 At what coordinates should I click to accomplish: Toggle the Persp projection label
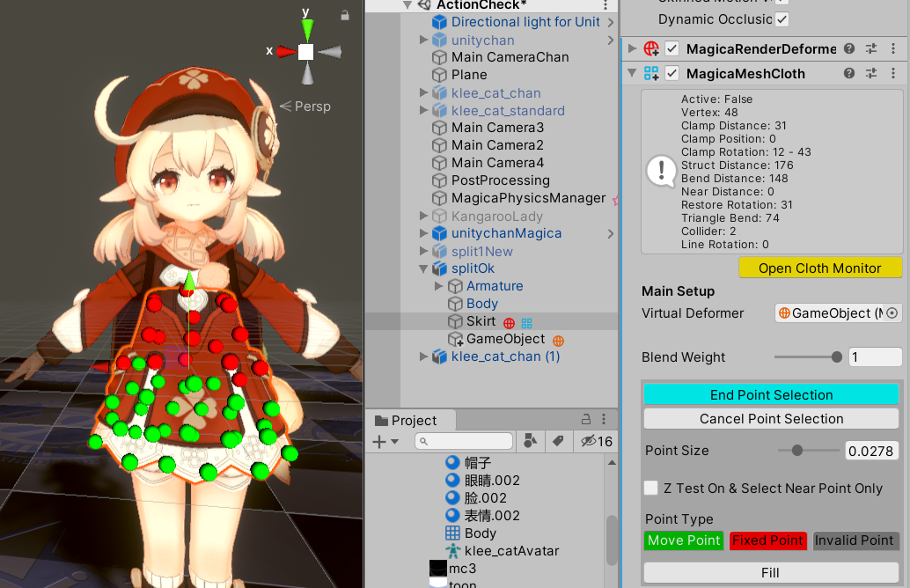(x=305, y=107)
